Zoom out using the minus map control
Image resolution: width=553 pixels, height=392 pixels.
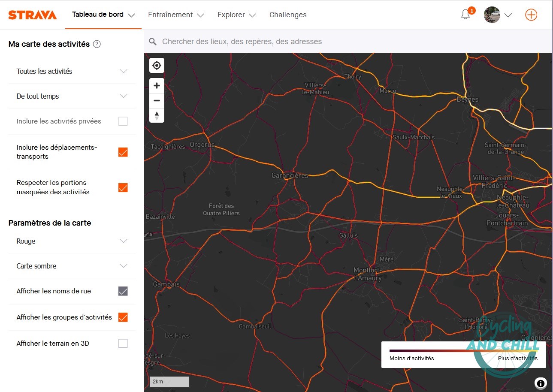click(x=157, y=100)
